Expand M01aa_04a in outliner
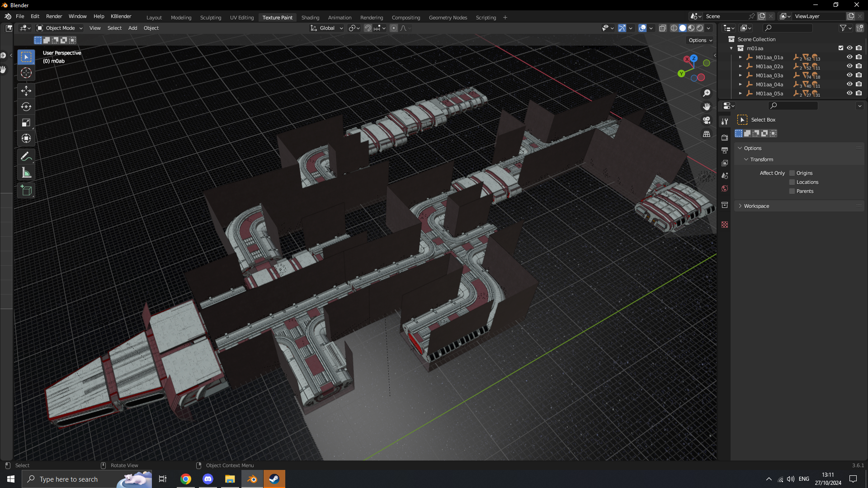 pos(740,84)
